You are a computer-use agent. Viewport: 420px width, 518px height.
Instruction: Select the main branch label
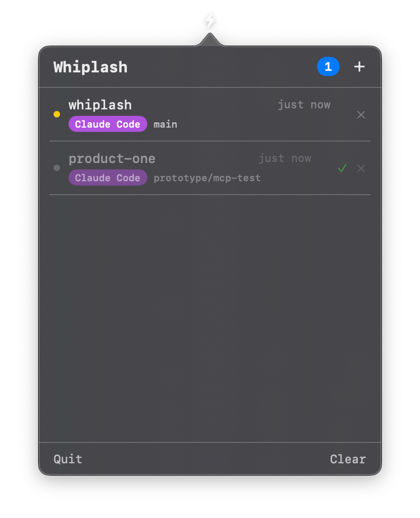pos(166,124)
